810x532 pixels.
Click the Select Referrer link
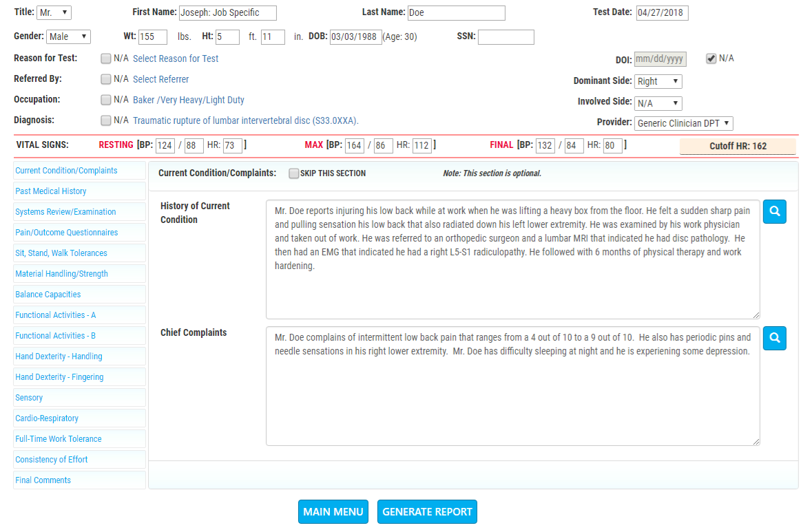[x=160, y=79]
